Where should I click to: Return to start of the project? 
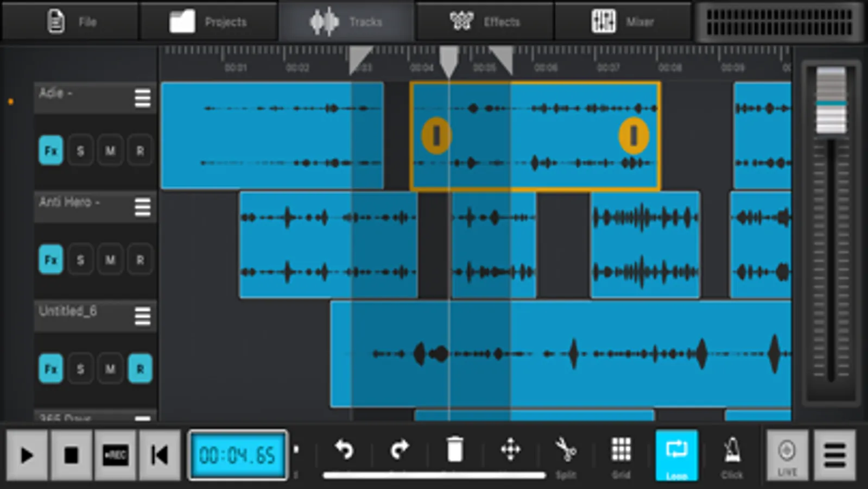160,455
